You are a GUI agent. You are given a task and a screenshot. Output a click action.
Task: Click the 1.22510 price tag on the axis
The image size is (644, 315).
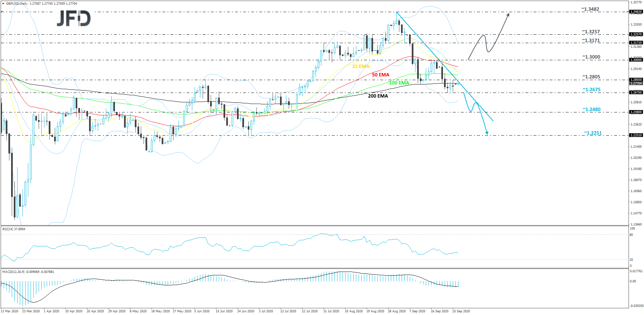point(636,135)
